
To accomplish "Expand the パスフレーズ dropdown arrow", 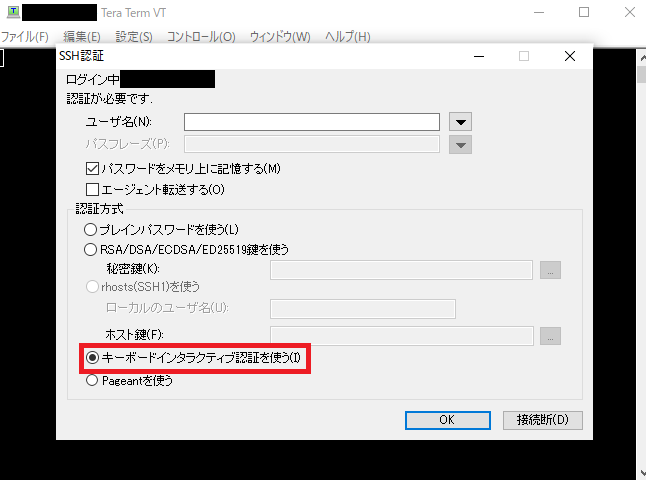I will tap(461, 145).
